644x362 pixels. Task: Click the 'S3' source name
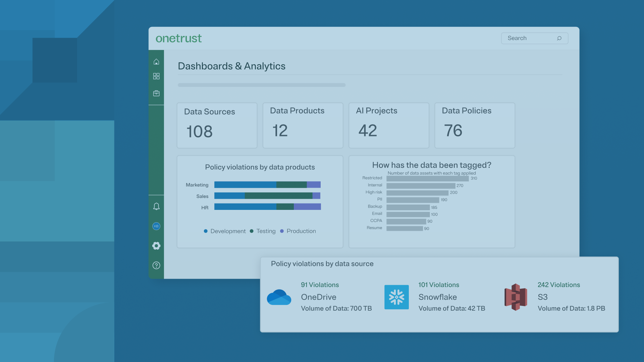coord(543,297)
